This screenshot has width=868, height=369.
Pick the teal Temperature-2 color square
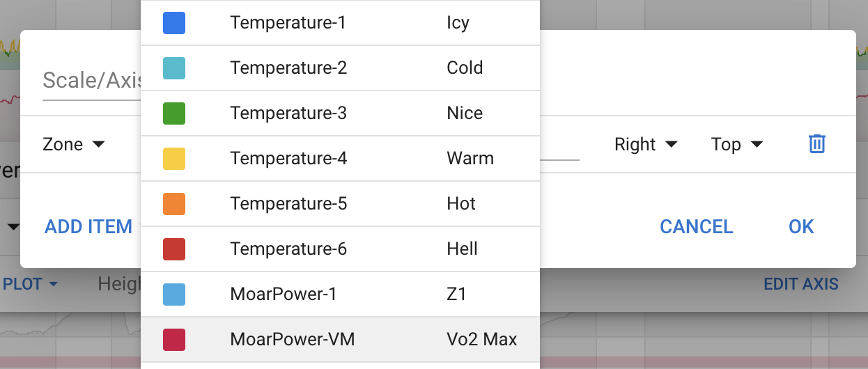(173, 68)
